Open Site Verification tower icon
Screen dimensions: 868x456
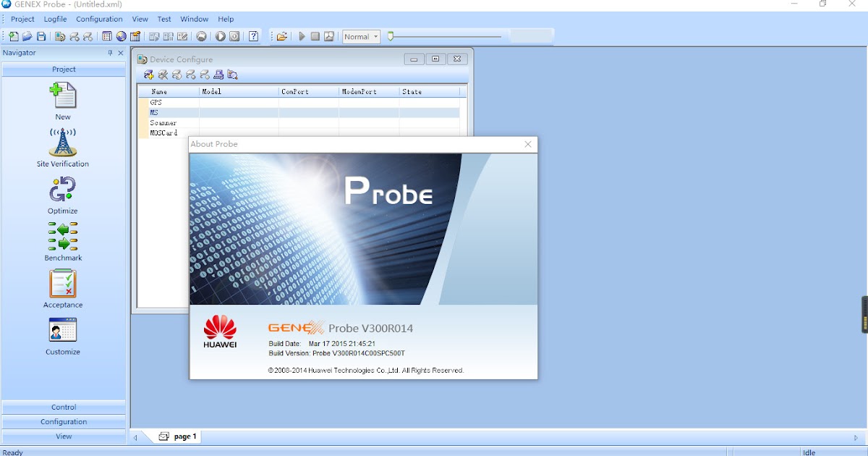tap(63, 143)
